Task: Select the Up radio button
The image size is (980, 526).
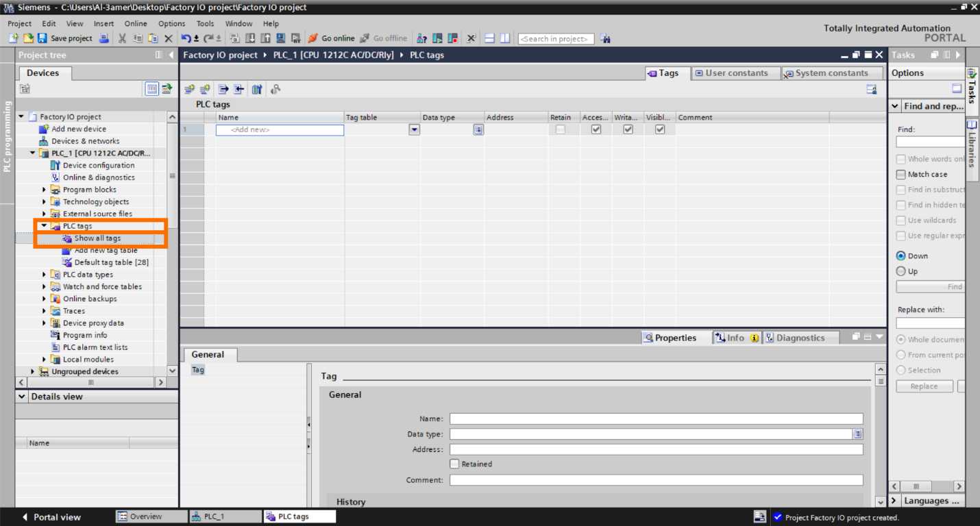Action: click(x=901, y=271)
